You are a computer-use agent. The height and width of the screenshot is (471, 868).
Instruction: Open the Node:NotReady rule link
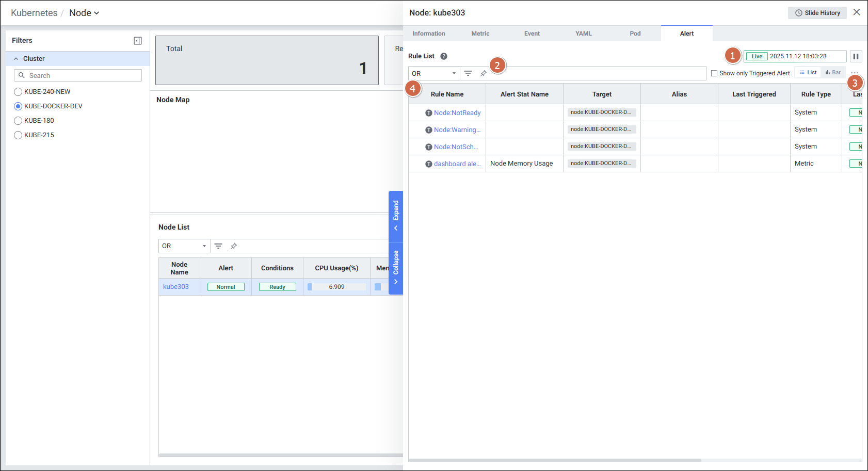(457, 113)
